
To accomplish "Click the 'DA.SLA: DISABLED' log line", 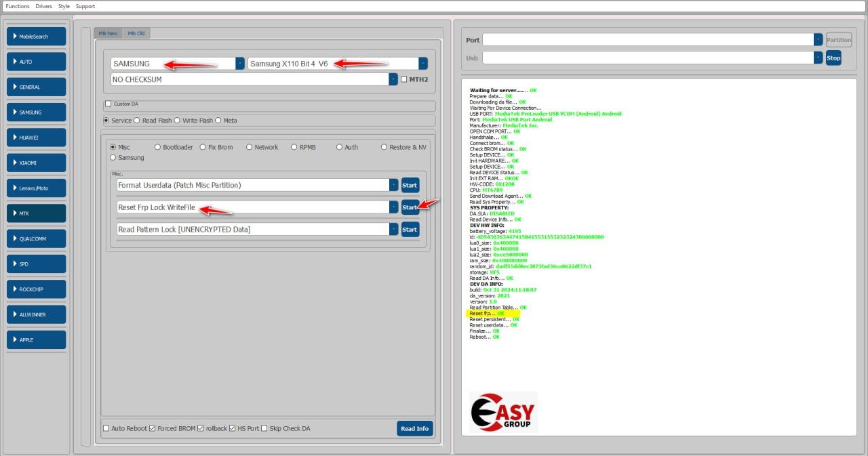I will click(492, 213).
